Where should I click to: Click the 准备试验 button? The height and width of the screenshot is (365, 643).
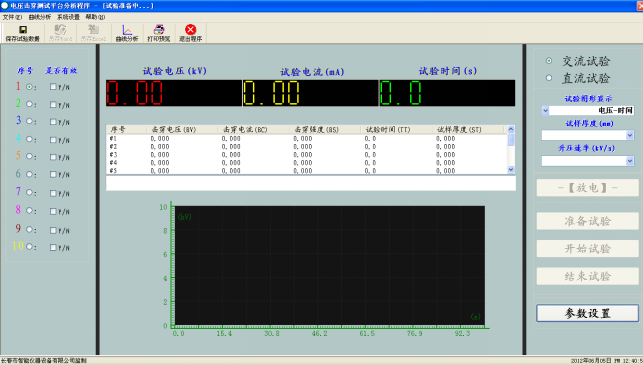[587, 221]
